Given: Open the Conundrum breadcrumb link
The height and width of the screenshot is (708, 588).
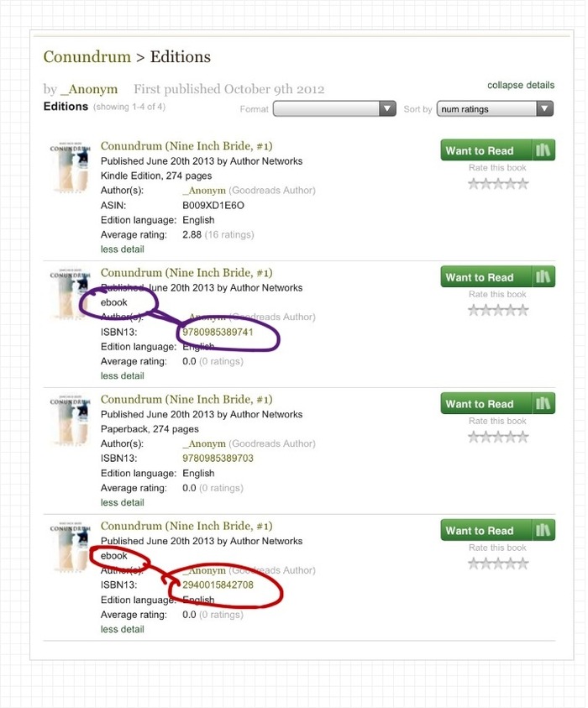Looking at the screenshot, I should pyautogui.click(x=87, y=57).
